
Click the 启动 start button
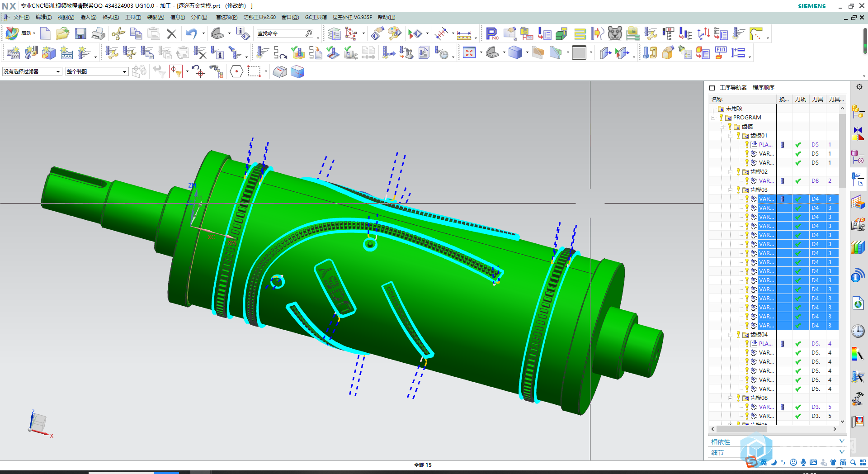(x=20, y=33)
